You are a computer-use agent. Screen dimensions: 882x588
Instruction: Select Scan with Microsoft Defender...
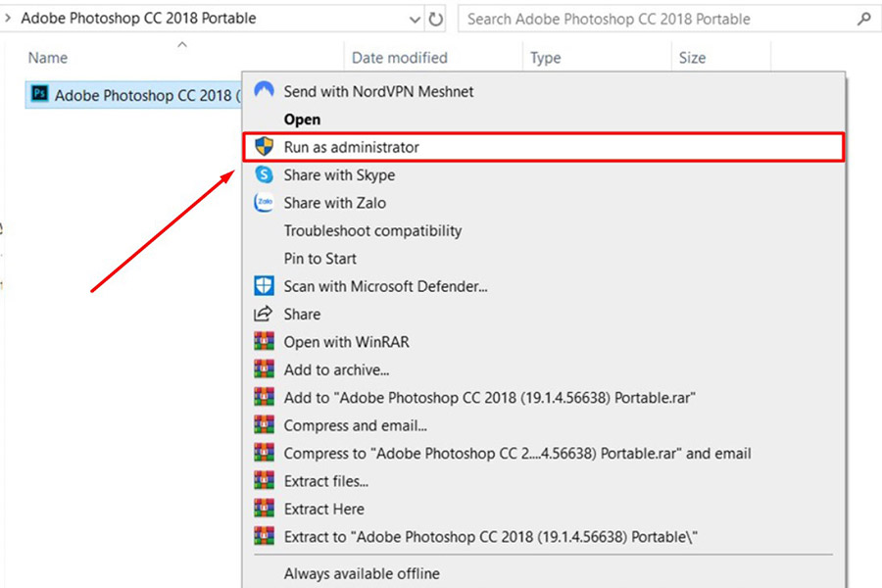tap(543, 286)
